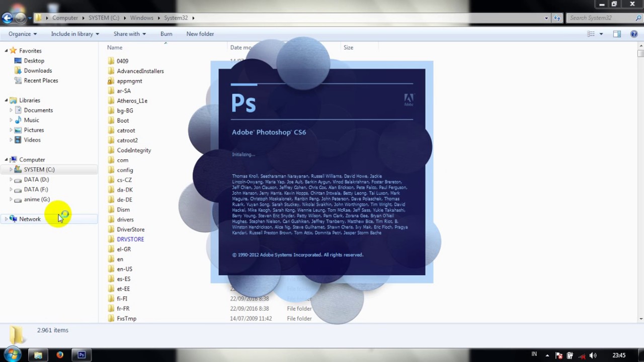Click the Photoshop taskbar icon
Viewport: 644px width, 362px height.
(x=82, y=355)
